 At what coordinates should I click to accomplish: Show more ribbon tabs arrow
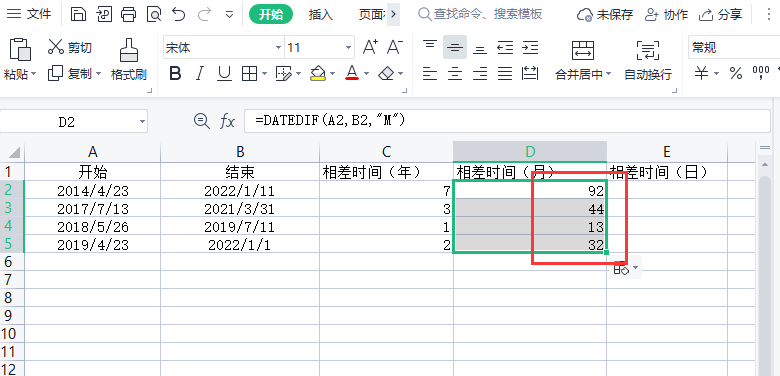tap(393, 14)
